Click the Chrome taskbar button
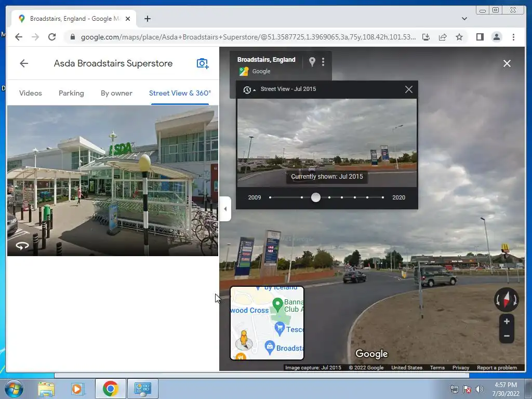 [110, 389]
